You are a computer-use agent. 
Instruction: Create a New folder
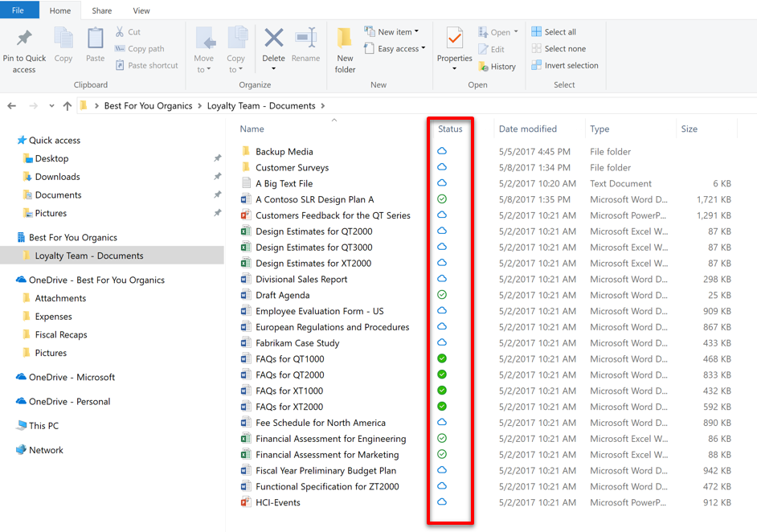[345, 51]
